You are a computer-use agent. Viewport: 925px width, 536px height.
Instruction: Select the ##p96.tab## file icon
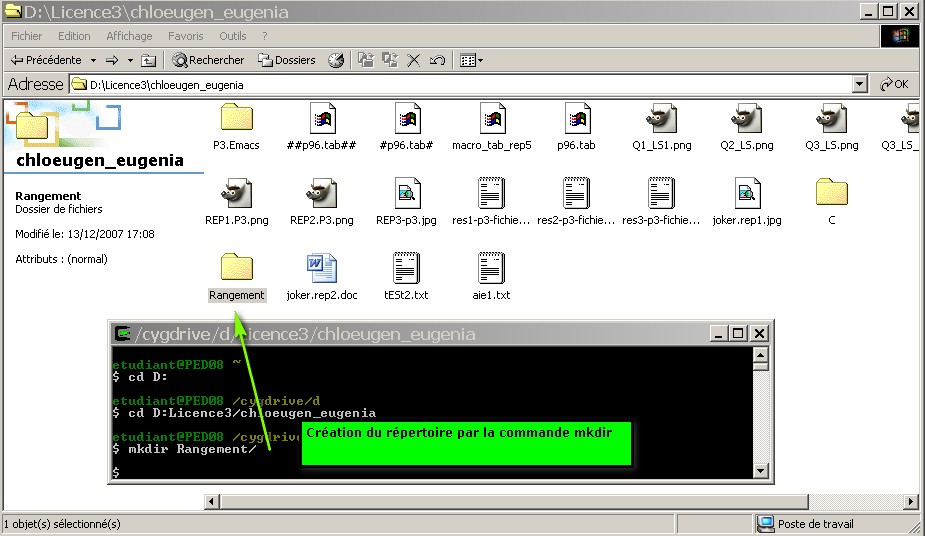point(322,117)
